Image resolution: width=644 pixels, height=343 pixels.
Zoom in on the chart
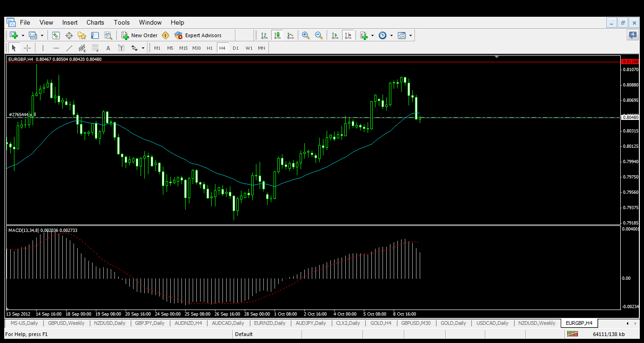coord(306,35)
